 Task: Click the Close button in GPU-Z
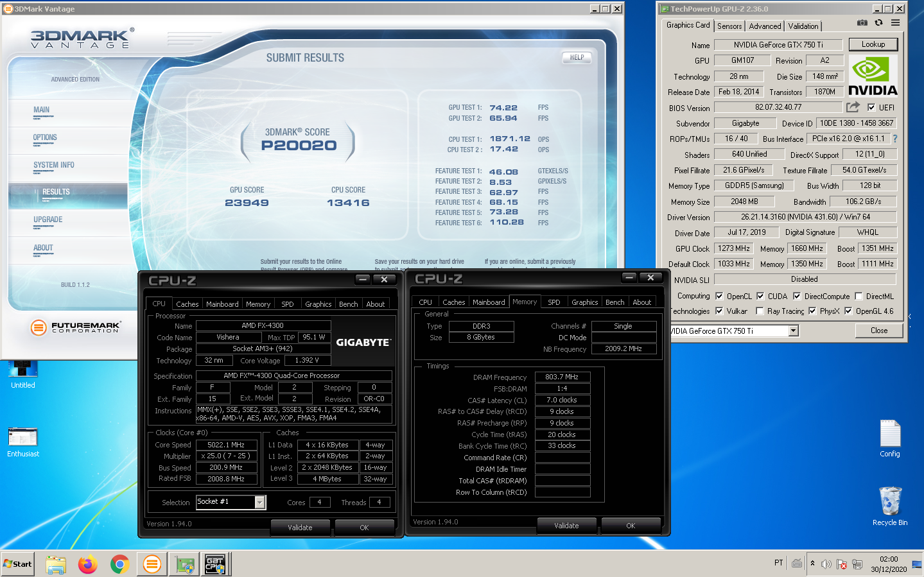[x=879, y=331]
